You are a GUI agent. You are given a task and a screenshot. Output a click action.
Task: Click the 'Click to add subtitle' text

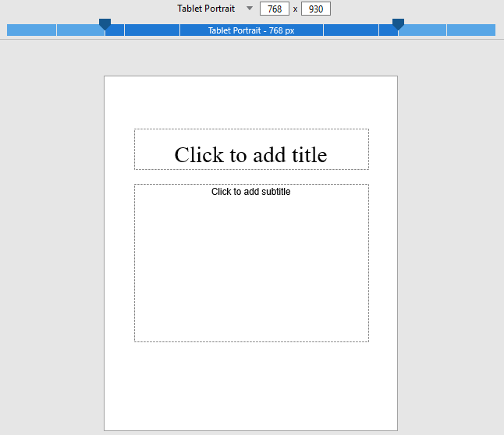click(x=250, y=192)
